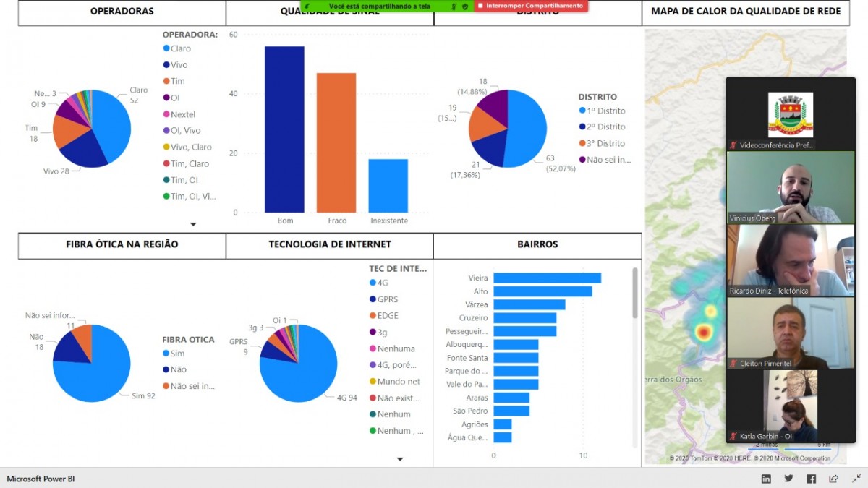Select Ricardo Diniz - Telefónica video tile
The height and width of the screenshot is (488, 868).
[790, 260]
